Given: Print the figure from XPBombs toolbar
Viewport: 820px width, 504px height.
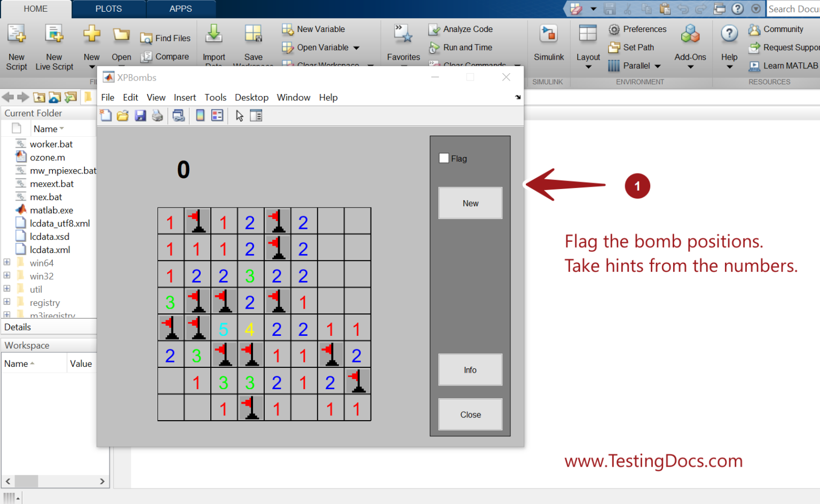Looking at the screenshot, I should point(157,115).
